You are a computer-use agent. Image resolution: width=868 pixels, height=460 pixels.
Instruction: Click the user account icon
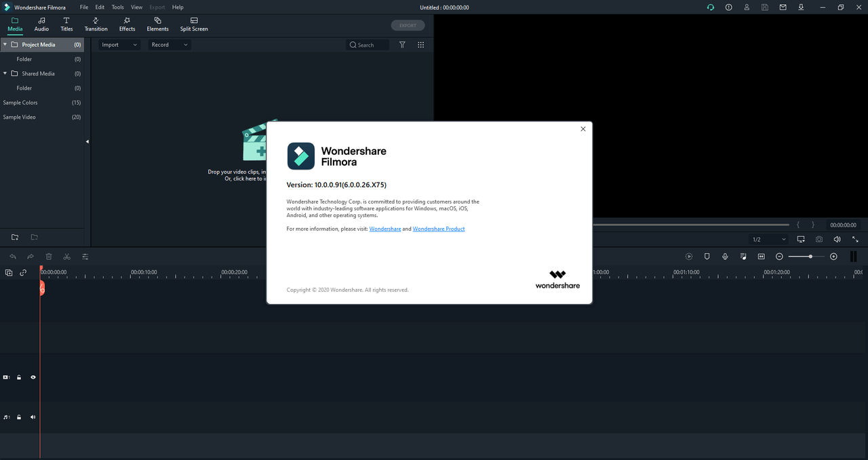tap(747, 7)
